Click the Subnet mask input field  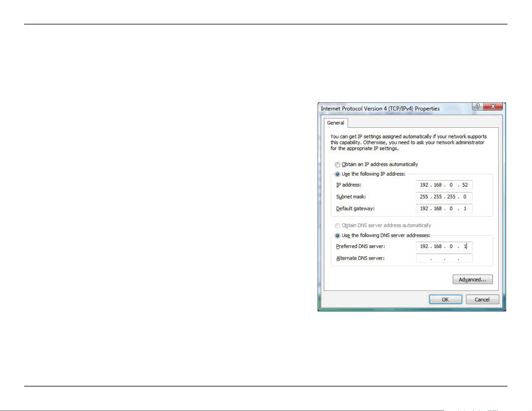click(444, 197)
